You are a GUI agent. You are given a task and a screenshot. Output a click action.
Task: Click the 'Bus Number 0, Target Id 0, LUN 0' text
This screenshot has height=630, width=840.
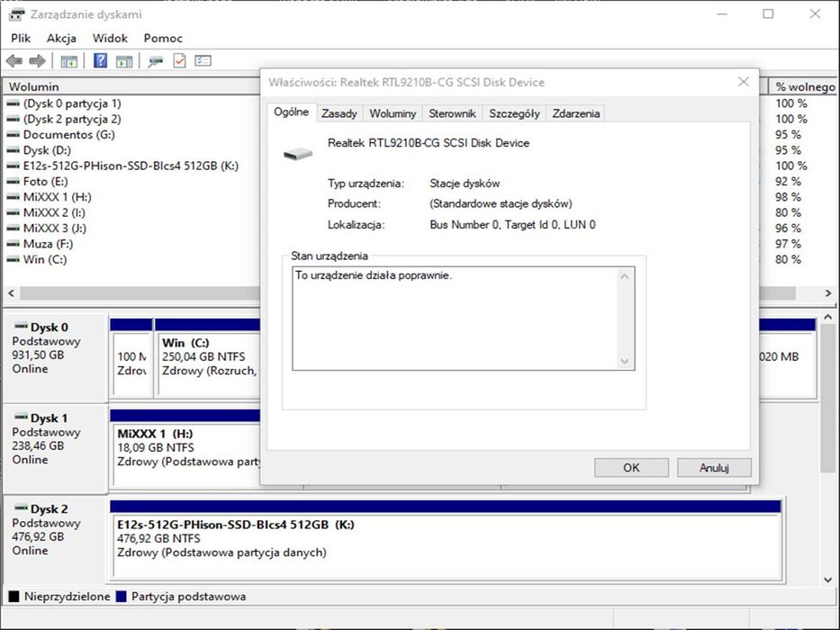point(512,225)
